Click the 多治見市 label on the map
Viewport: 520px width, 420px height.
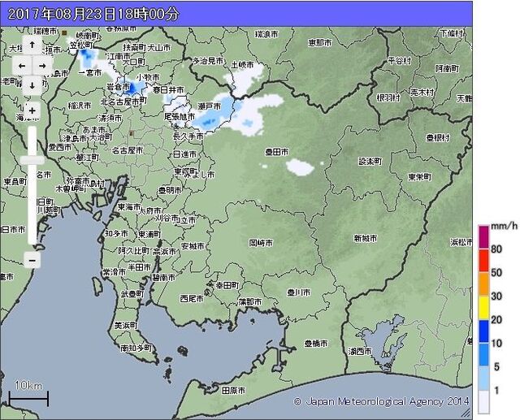[x=208, y=61]
